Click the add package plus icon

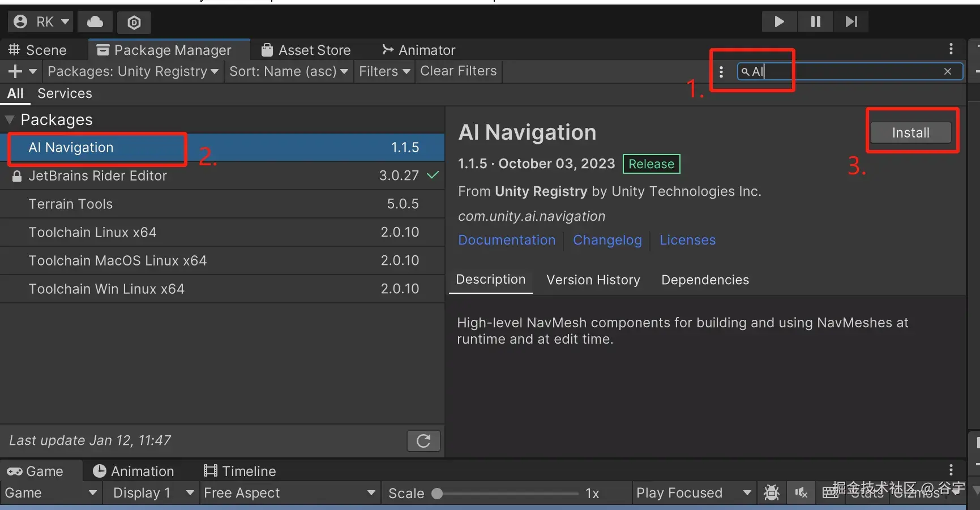click(x=16, y=71)
